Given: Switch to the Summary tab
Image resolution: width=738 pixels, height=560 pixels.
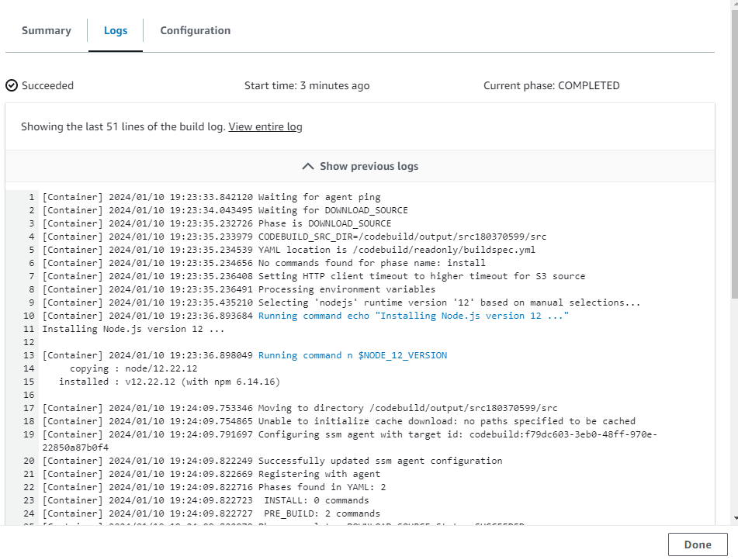Looking at the screenshot, I should point(46,30).
